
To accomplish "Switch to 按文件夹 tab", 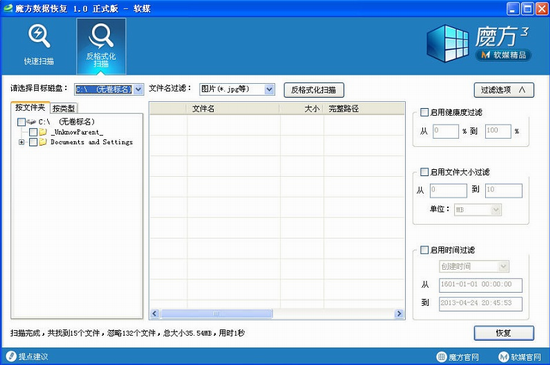I will (x=30, y=108).
